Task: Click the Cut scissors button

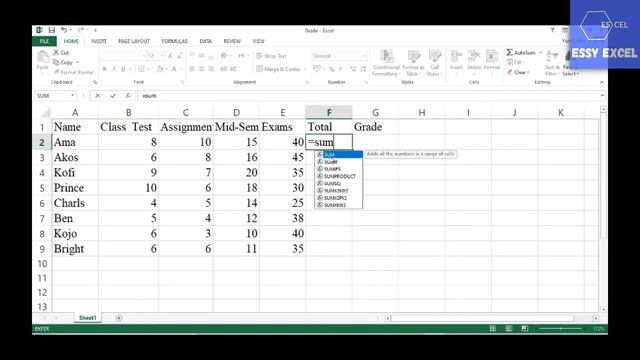Action: 61,52
